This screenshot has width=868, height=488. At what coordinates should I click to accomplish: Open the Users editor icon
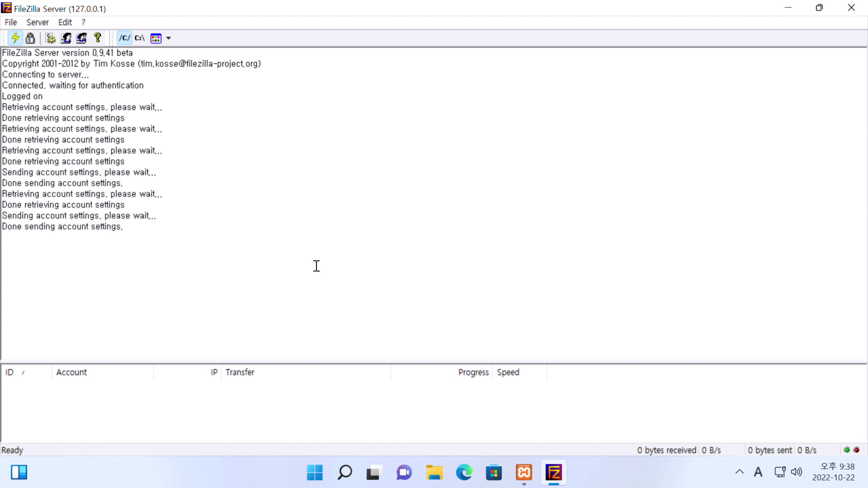66,38
